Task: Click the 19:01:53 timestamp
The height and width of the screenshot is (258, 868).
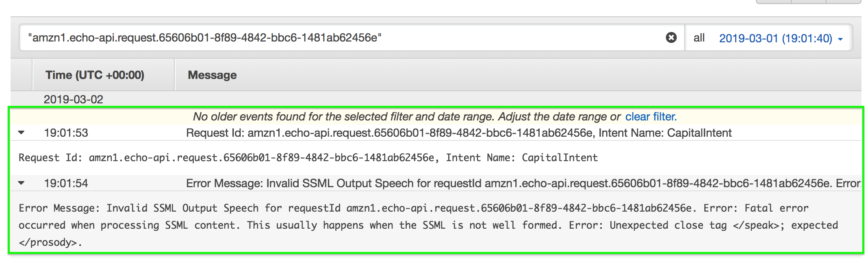Action: tap(66, 133)
